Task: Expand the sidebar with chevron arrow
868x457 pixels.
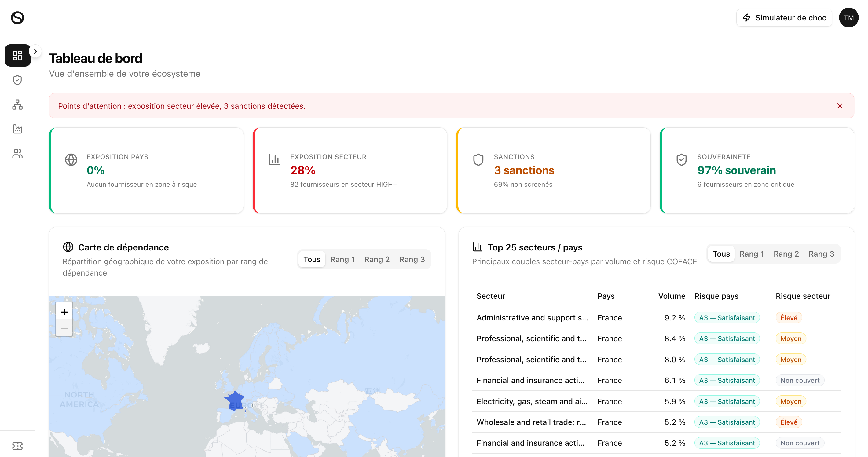Action: tap(35, 51)
